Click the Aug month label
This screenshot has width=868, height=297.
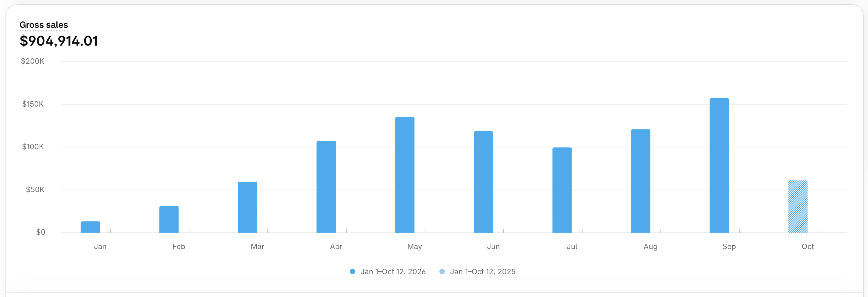pyautogui.click(x=650, y=246)
